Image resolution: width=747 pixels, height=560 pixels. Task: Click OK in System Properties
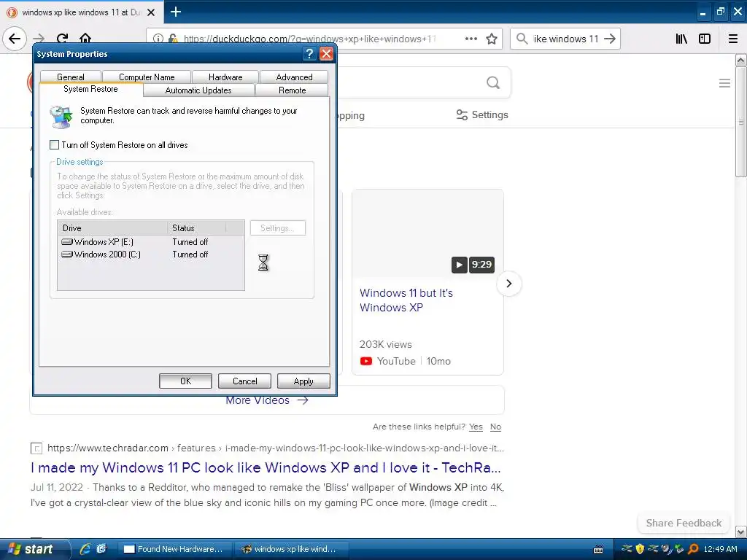coord(185,381)
